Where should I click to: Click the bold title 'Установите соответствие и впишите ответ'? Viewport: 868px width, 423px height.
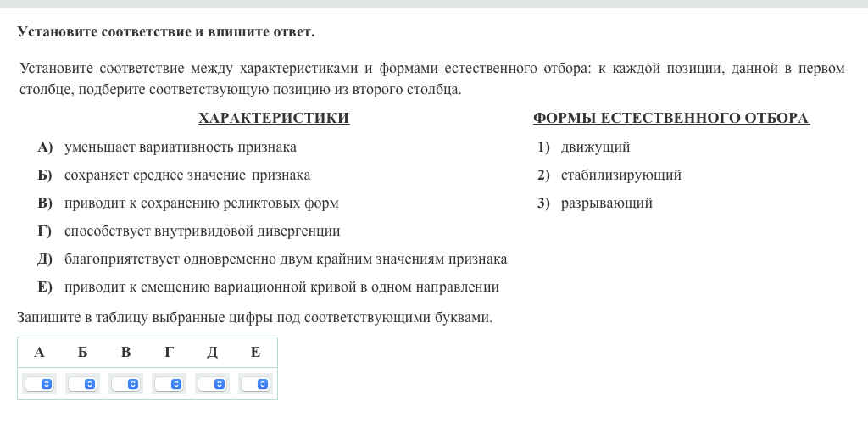coord(166,32)
